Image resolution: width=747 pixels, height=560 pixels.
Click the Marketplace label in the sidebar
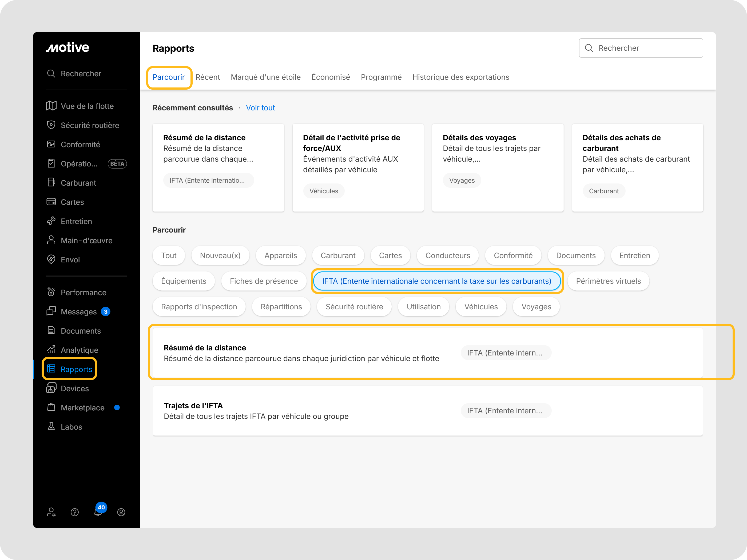[x=83, y=408]
